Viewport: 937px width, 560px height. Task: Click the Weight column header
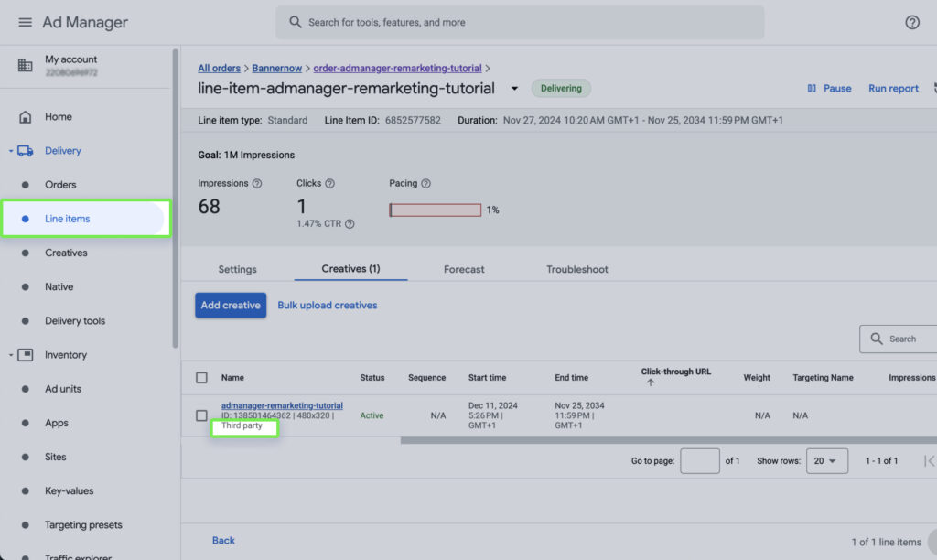coord(757,378)
